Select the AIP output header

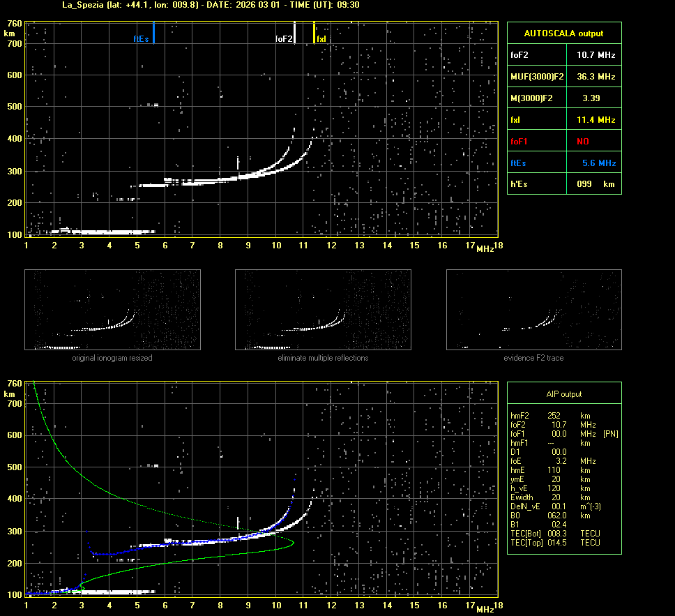tap(563, 394)
